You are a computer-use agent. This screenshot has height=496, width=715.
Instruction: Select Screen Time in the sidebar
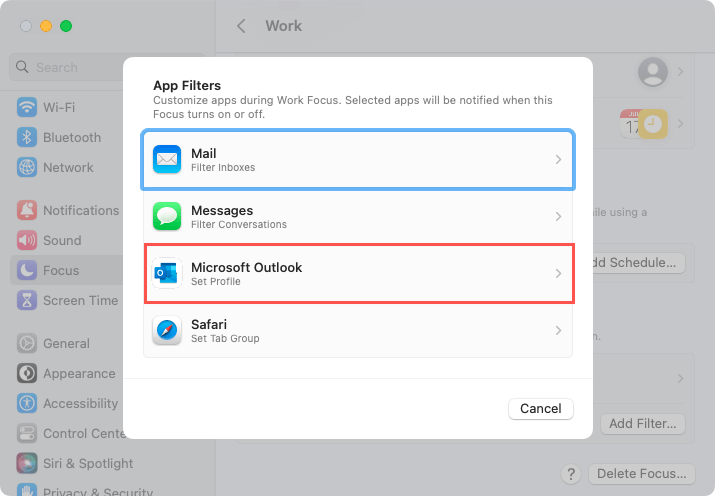(x=81, y=300)
